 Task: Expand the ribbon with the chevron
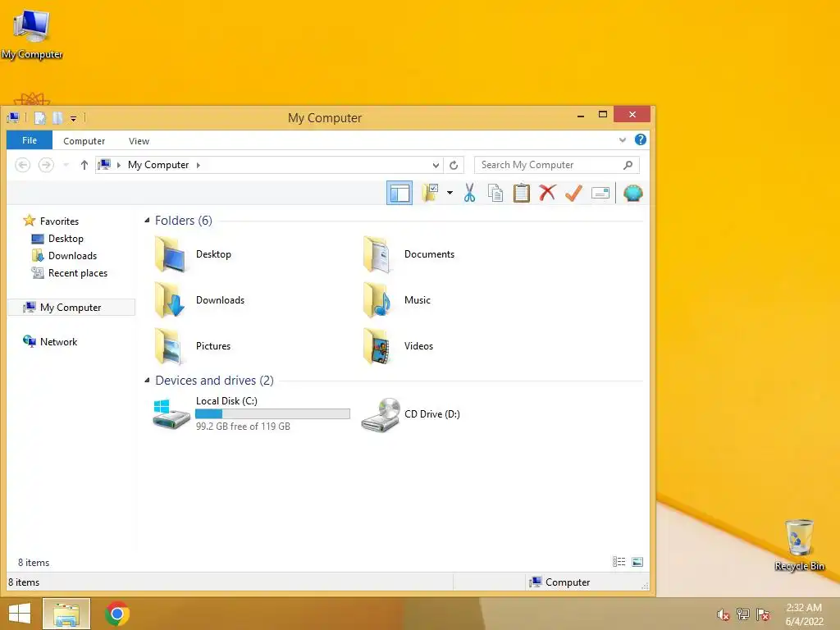(x=623, y=140)
